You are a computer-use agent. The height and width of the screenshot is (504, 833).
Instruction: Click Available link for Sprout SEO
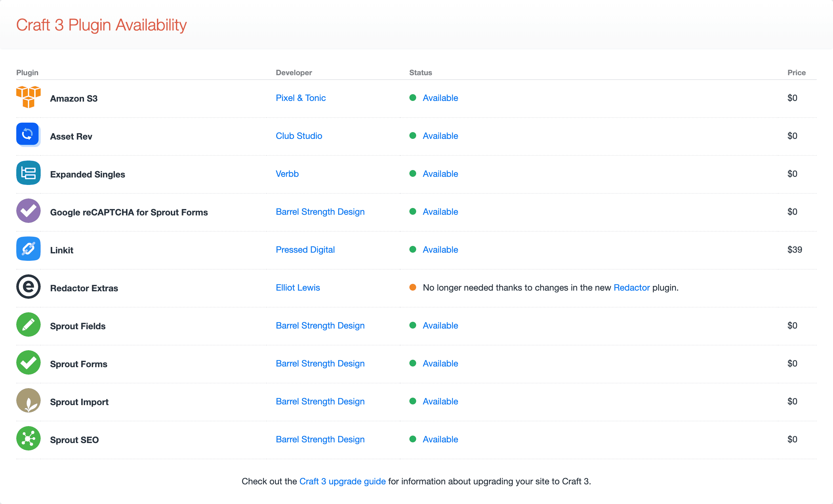point(440,439)
